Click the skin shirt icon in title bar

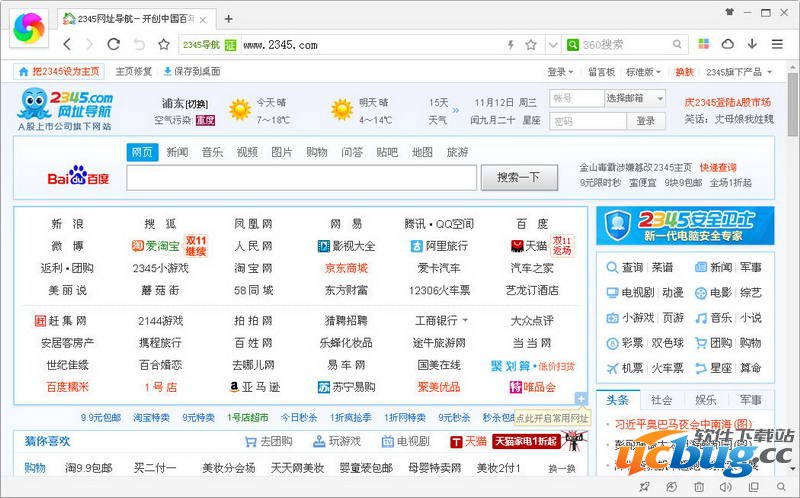730,12
